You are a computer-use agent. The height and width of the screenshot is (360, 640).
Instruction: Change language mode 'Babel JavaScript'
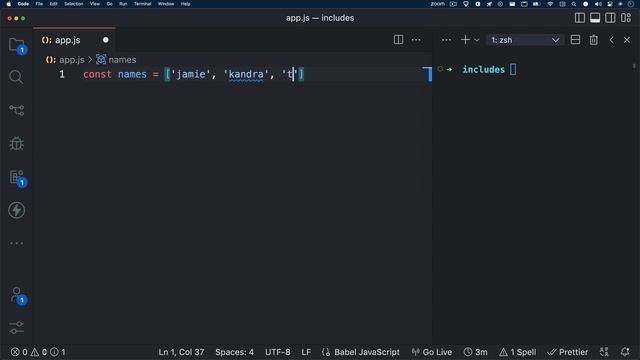(x=361, y=352)
